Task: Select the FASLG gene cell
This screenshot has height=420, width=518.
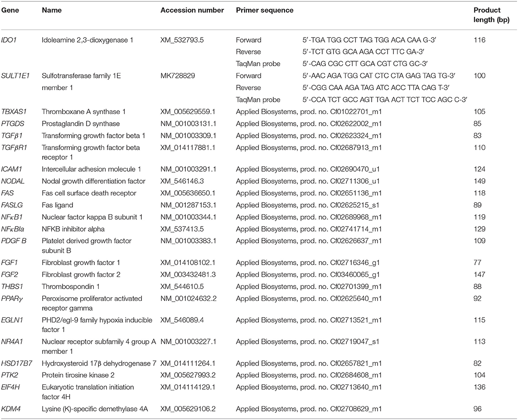Action: (12, 205)
